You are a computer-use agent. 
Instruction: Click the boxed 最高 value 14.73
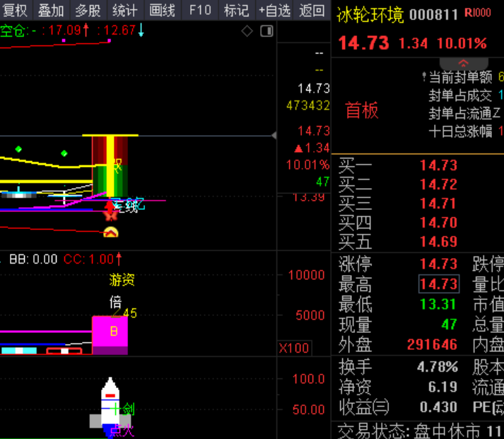pos(439,284)
